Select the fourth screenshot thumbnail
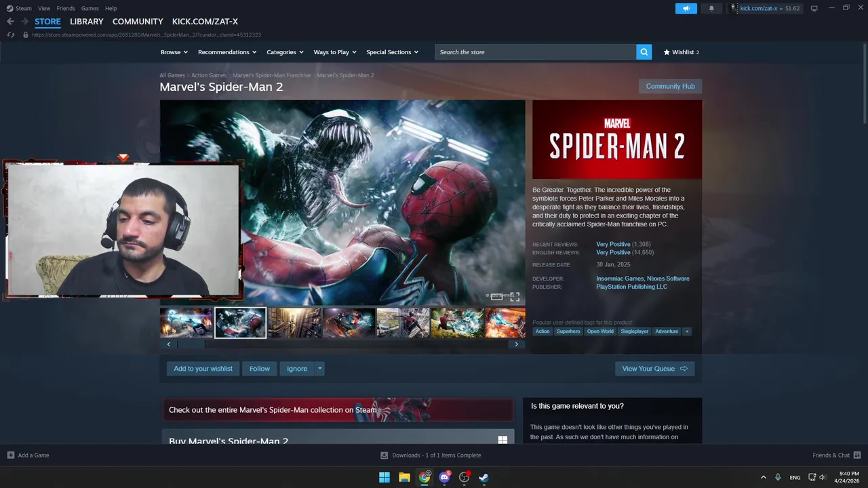The image size is (868, 488). 349,323
